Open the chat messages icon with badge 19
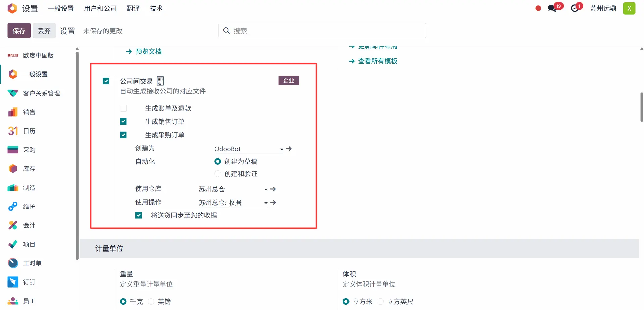Image resolution: width=644 pixels, height=310 pixels. [552, 8]
